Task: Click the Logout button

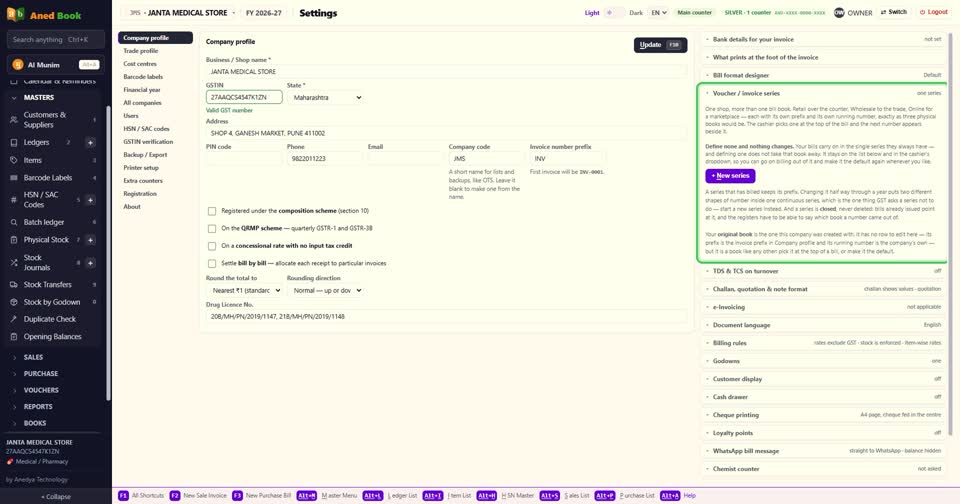Action: 934,12
